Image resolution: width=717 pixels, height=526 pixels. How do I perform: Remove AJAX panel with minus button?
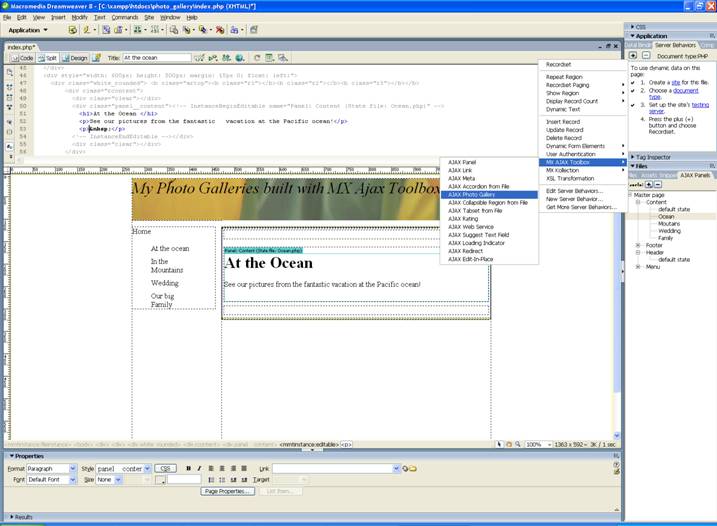tap(658, 185)
